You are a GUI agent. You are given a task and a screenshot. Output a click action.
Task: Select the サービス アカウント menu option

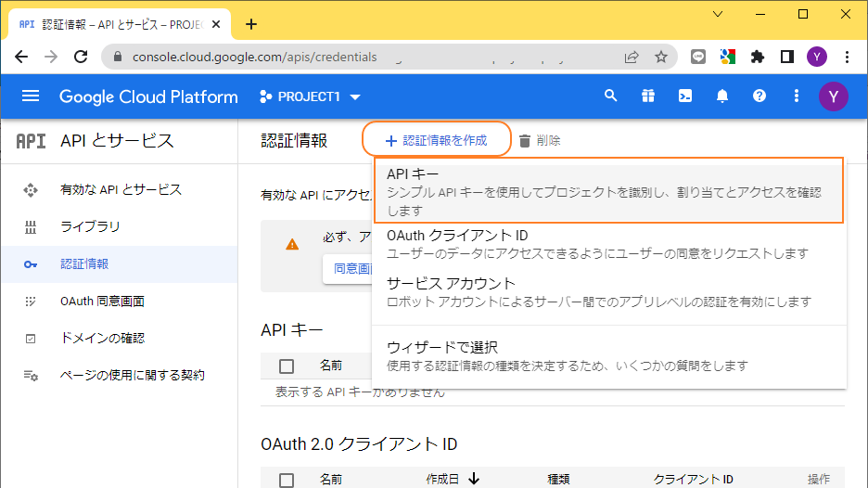tap(609, 292)
